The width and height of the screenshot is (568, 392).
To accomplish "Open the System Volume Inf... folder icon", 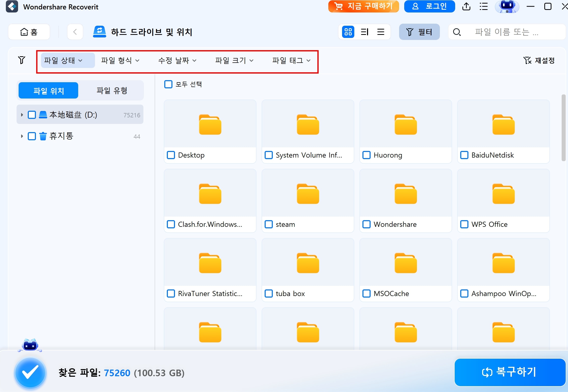I will pyautogui.click(x=308, y=124).
